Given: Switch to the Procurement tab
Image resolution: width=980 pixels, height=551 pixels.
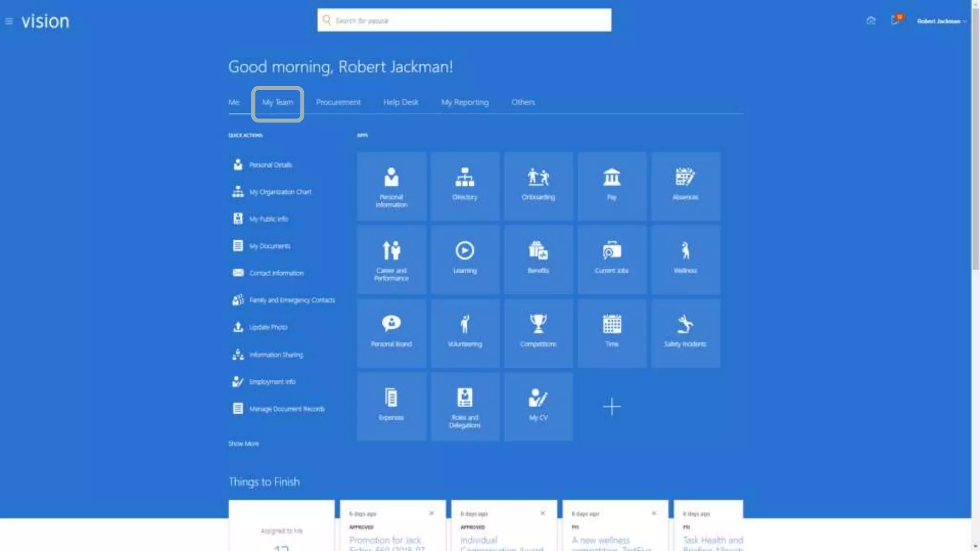Looking at the screenshot, I should tap(338, 102).
